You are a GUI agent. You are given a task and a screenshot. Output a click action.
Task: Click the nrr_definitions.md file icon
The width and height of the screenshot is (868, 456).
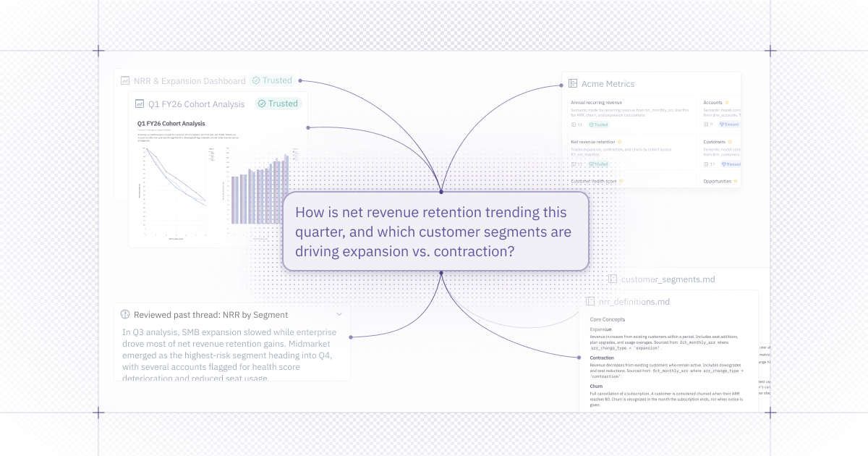click(x=590, y=301)
